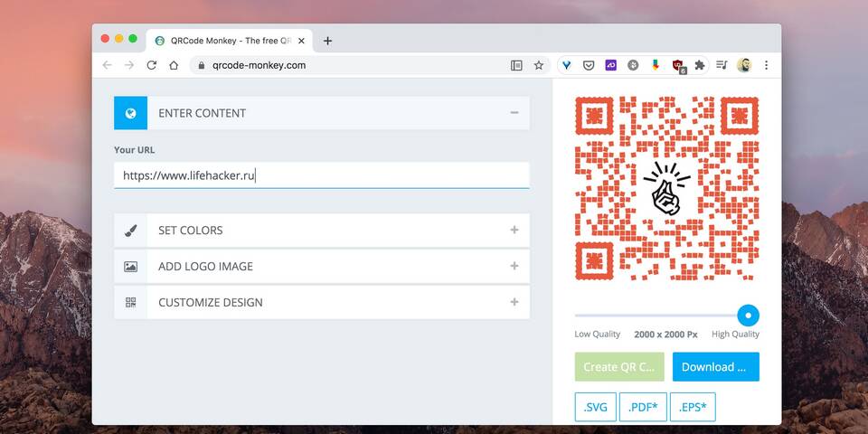Bookmark this page with the star icon
This screenshot has width=868, height=434.
pos(539,65)
